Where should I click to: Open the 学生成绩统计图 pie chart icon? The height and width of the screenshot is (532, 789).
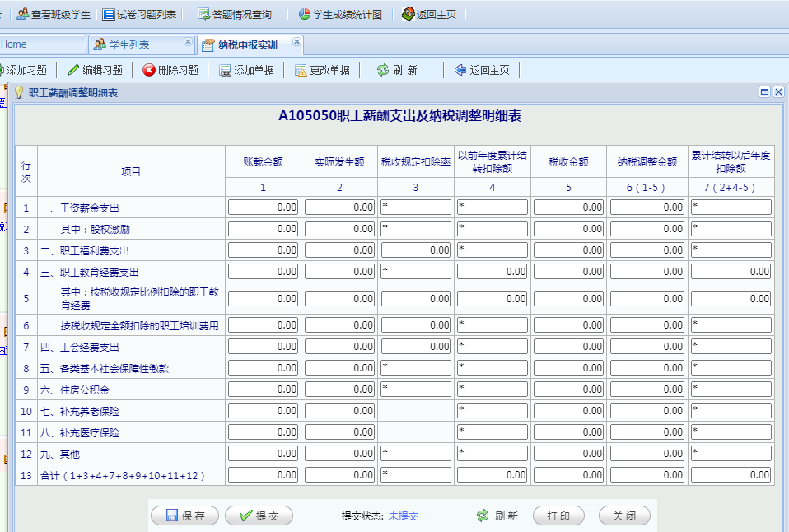[305, 14]
